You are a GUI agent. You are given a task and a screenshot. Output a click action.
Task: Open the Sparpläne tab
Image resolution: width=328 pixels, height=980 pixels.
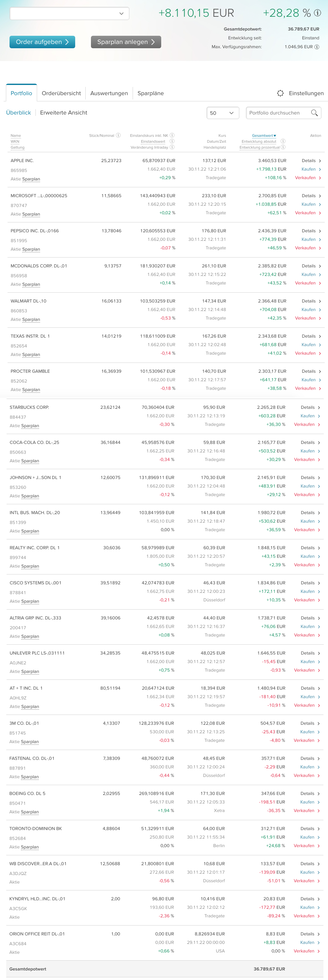[151, 93]
